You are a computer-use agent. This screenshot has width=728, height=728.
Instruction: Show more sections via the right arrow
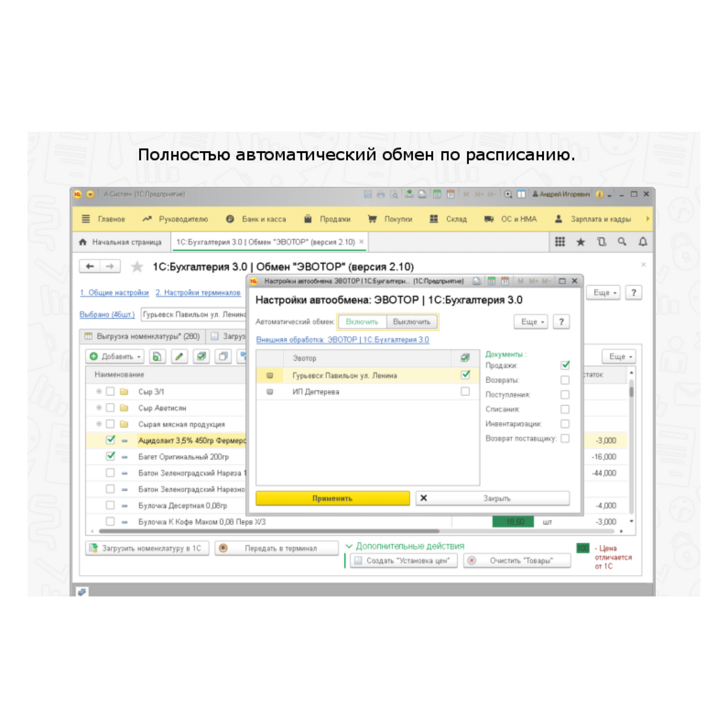647,219
